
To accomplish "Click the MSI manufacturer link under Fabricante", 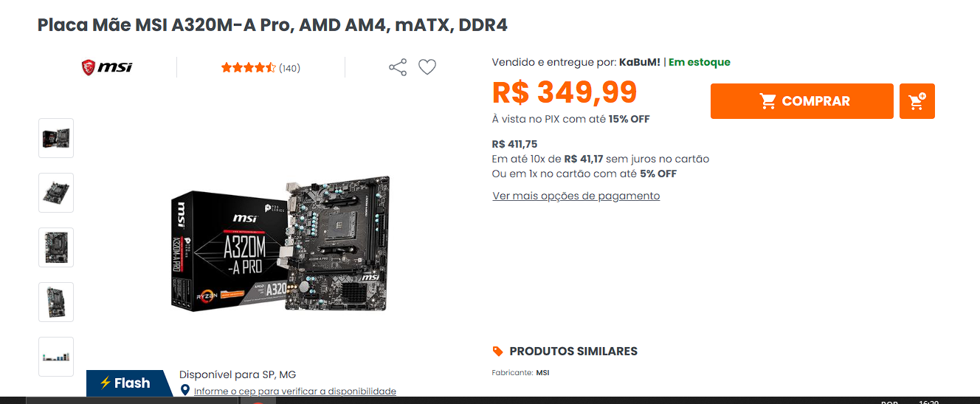I will [x=542, y=373].
